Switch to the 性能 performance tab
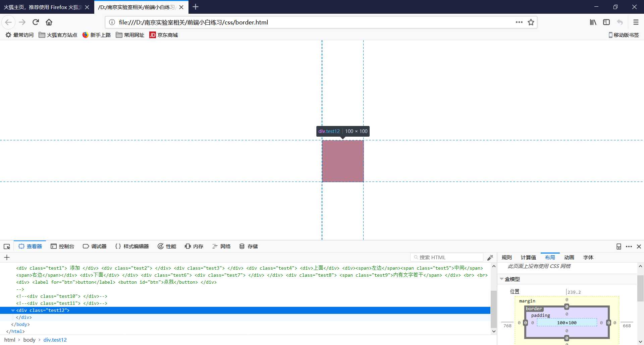The width and height of the screenshot is (644, 345). (x=167, y=246)
